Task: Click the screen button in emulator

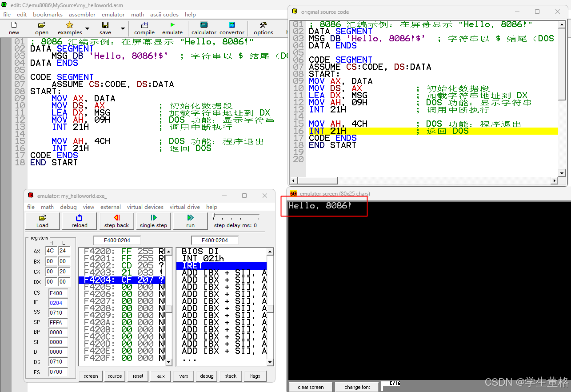Action: (91, 376)
